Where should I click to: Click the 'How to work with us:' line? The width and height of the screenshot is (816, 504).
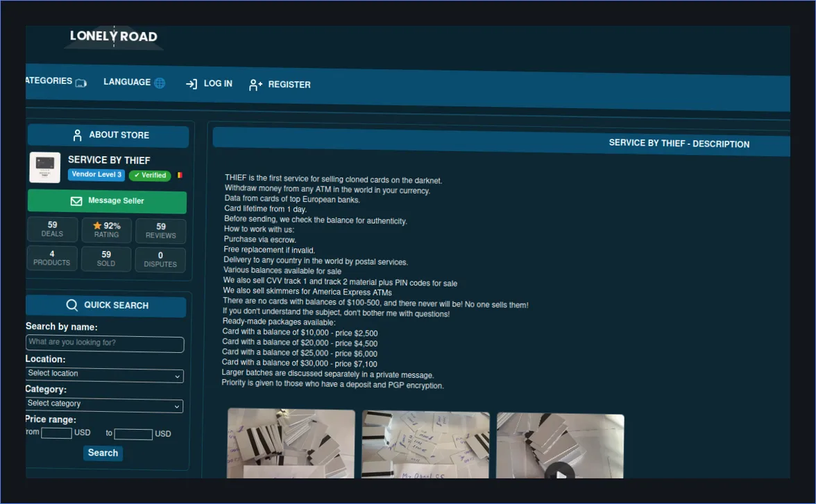click(x=260, y=229)
